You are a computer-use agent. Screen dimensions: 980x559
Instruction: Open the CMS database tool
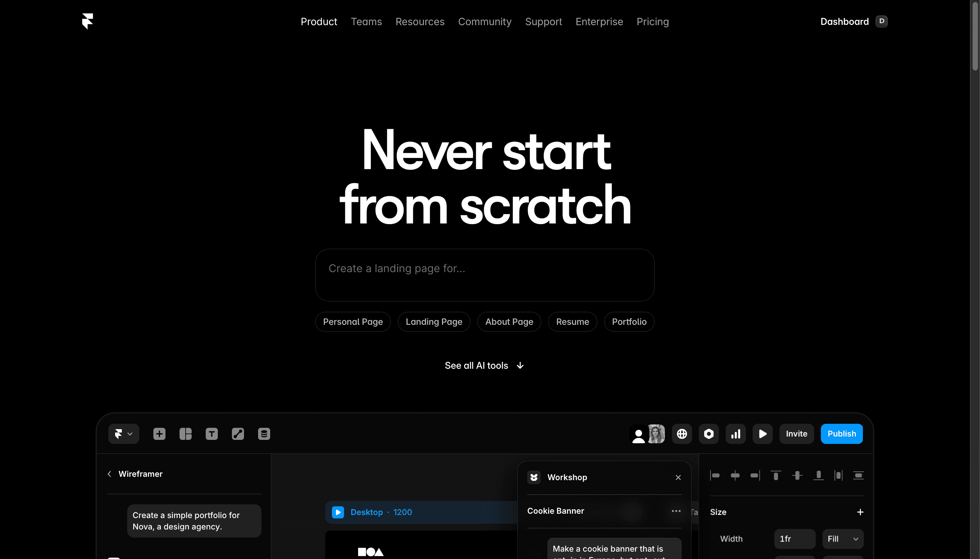pyautogui.click(x=264, y=434)
